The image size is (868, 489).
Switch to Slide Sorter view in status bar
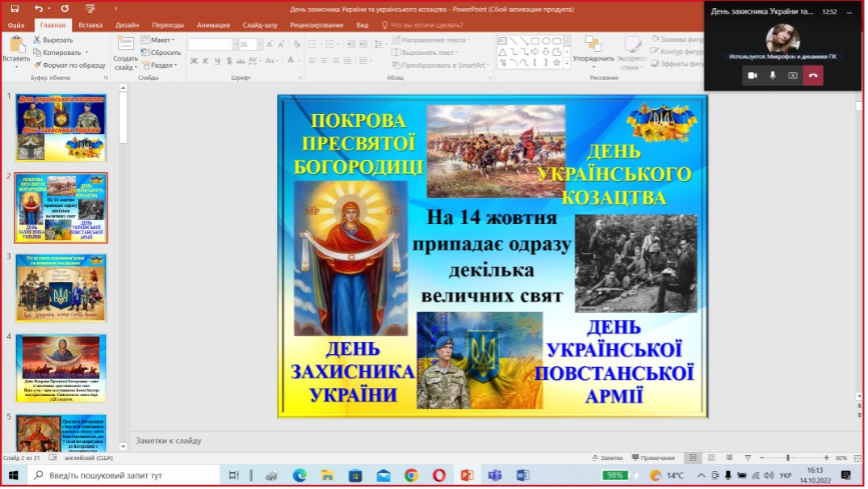click(x=711, y=458)
